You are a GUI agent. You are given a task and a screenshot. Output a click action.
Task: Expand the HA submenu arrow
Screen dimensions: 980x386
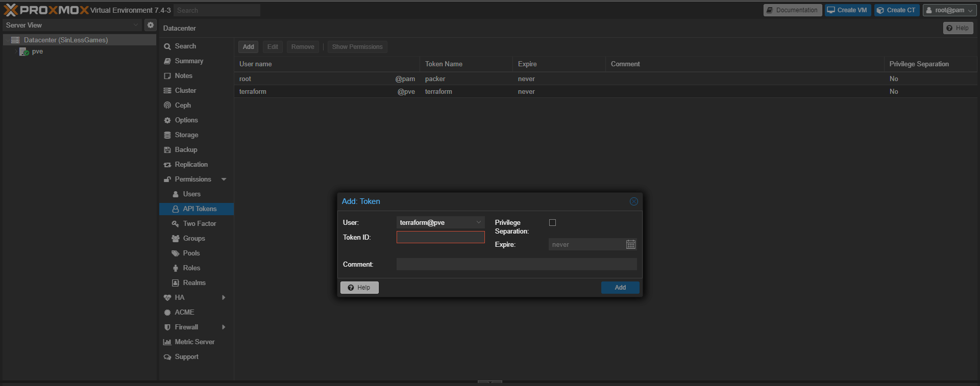pos(224,298)
